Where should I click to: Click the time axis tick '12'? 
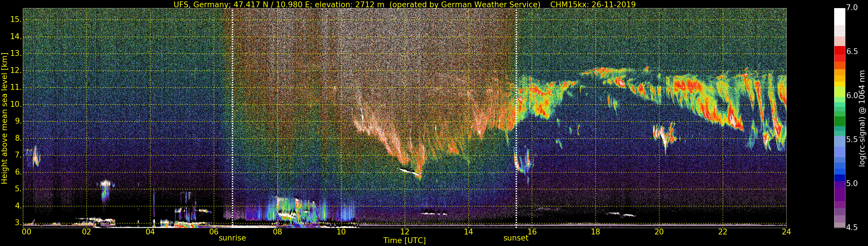405,232
